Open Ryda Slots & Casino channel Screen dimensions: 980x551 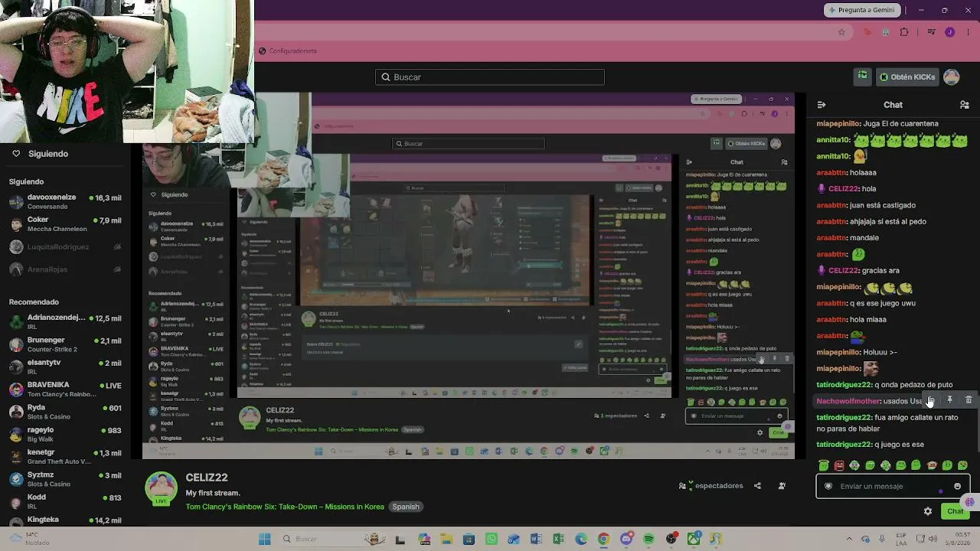65,412
